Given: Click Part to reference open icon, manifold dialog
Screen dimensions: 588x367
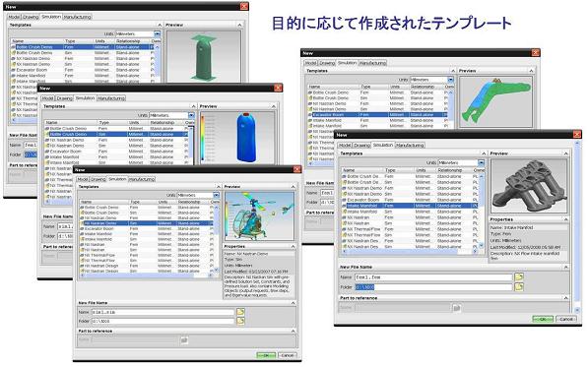Looking at the screenshot, I should tap(456, 308).
